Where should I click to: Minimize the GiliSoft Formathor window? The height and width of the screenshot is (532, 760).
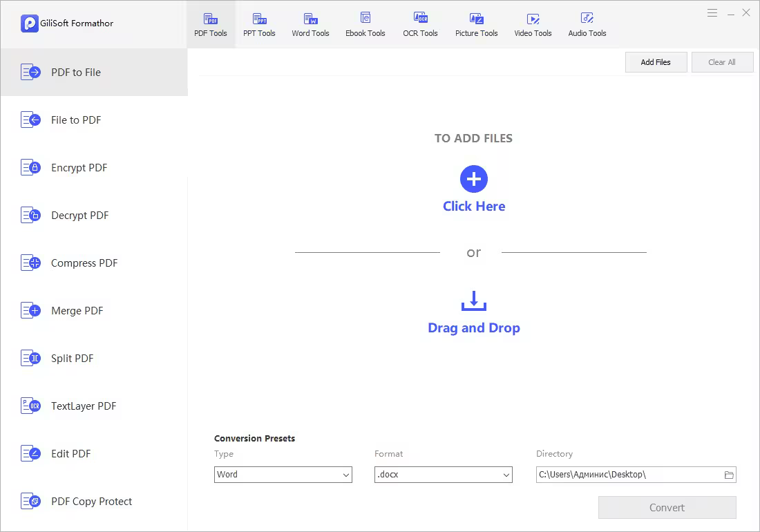[730, 14]
